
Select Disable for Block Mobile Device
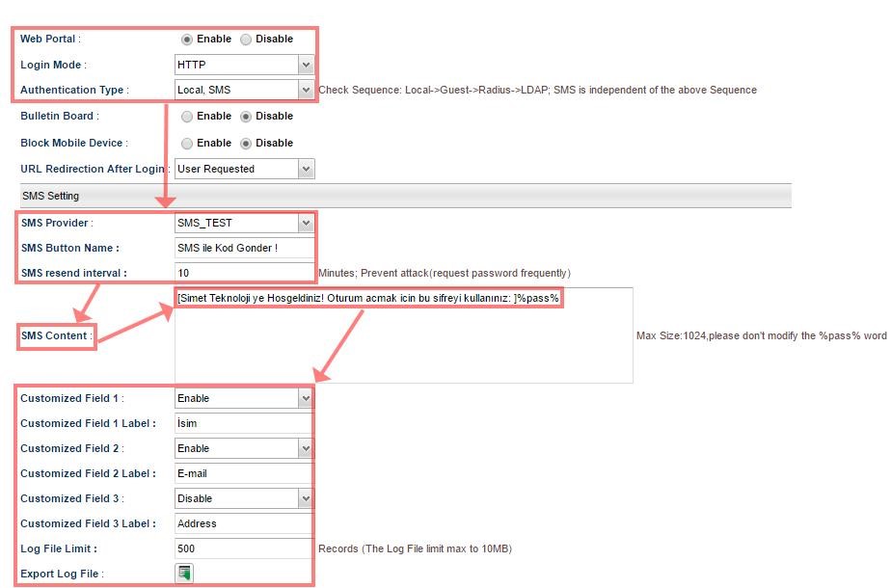[x=246, y=144]
